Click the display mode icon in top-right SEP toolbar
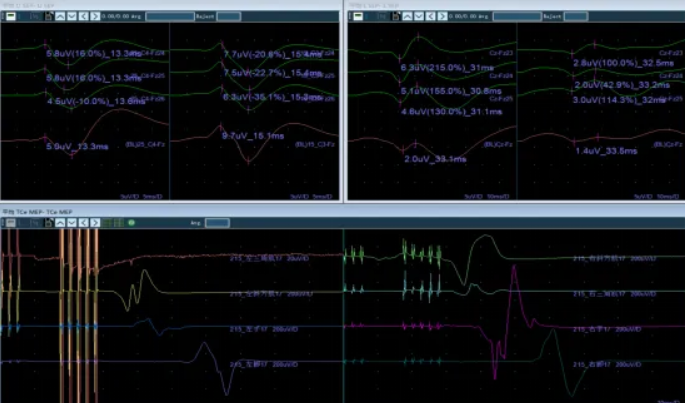This screenshot has height=403, width=685. (x=358, y=16)
